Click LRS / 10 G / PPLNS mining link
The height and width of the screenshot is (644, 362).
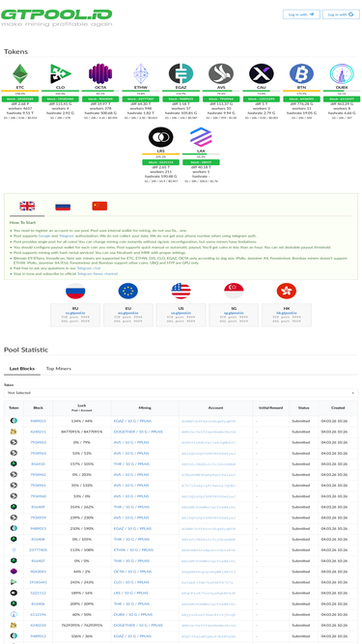pos(131,593)
